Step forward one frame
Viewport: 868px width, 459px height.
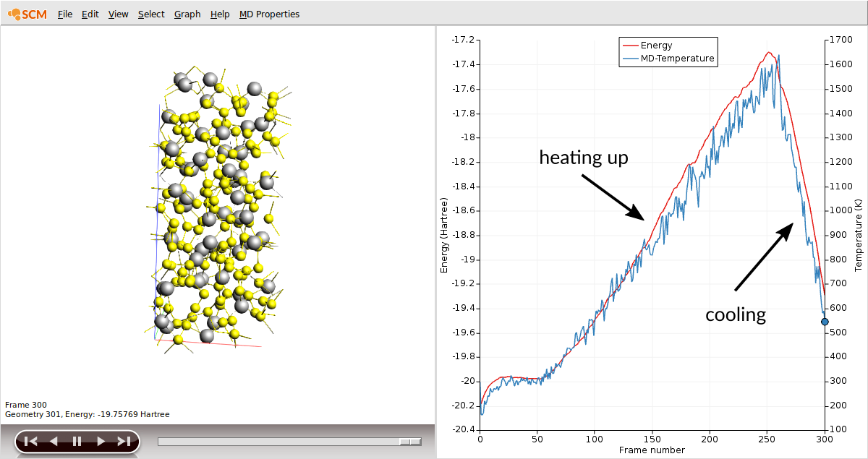[x=101, y=441]
